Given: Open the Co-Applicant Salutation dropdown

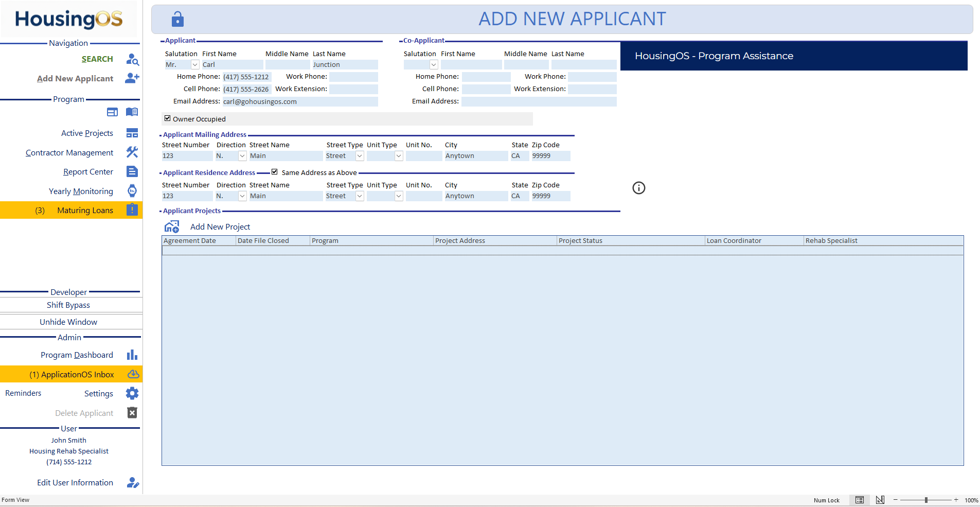Looking at the screenshot, I should (x=434, y=64).
